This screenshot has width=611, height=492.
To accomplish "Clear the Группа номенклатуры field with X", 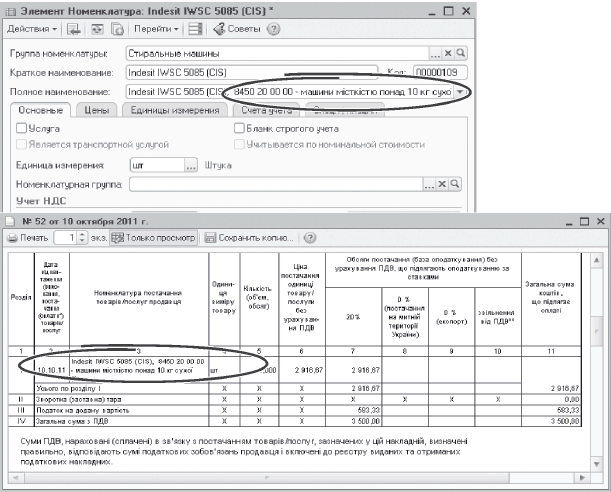I will (448, 53).
